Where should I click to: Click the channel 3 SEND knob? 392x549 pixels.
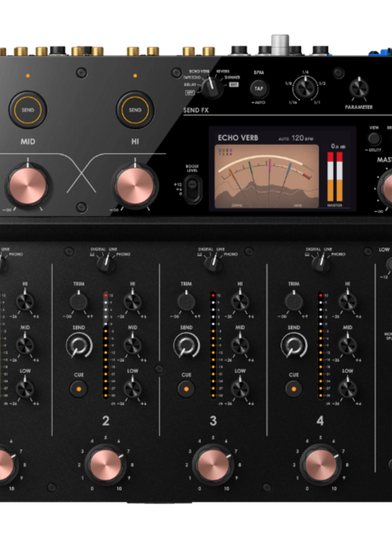tap(186, 346)
